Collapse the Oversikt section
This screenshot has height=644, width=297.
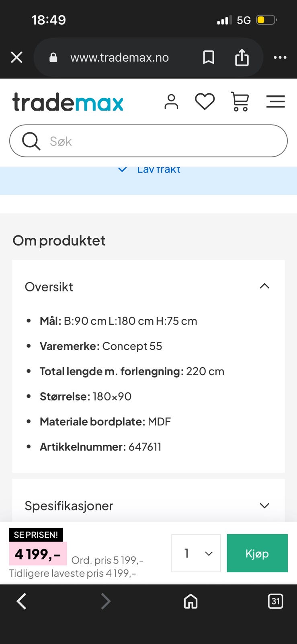click(x=264, y=286)
